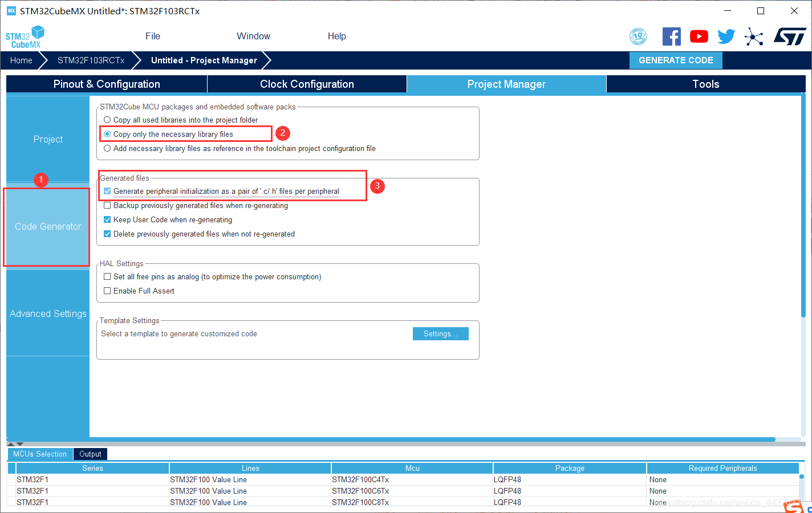The width and height of the screenshot is (812, 513).
Task: Switch to Clock Configuration tab
Action: click(307, 84)
